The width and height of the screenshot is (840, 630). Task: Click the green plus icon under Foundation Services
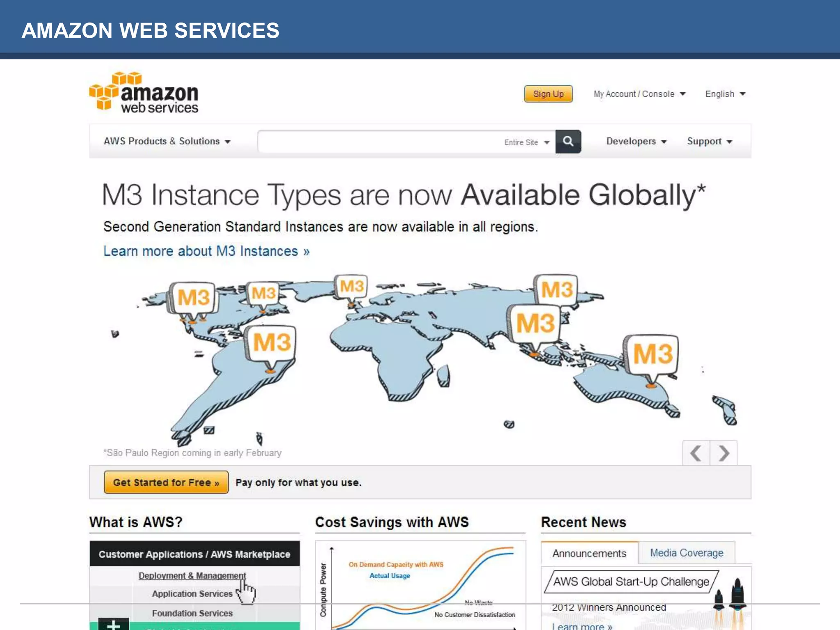pos(114,624)
